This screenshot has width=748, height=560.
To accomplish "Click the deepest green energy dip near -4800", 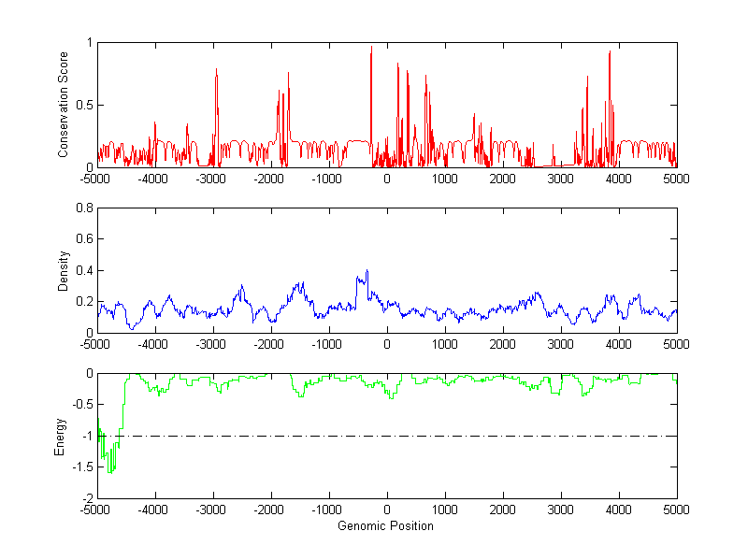I will [x=109, y=471].
